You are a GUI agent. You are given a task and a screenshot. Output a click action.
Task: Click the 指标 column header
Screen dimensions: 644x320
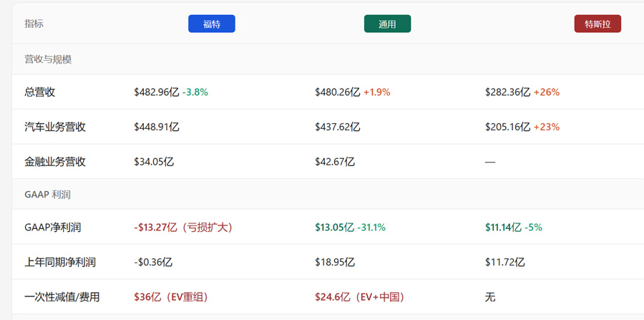click(x=34, y=24)
